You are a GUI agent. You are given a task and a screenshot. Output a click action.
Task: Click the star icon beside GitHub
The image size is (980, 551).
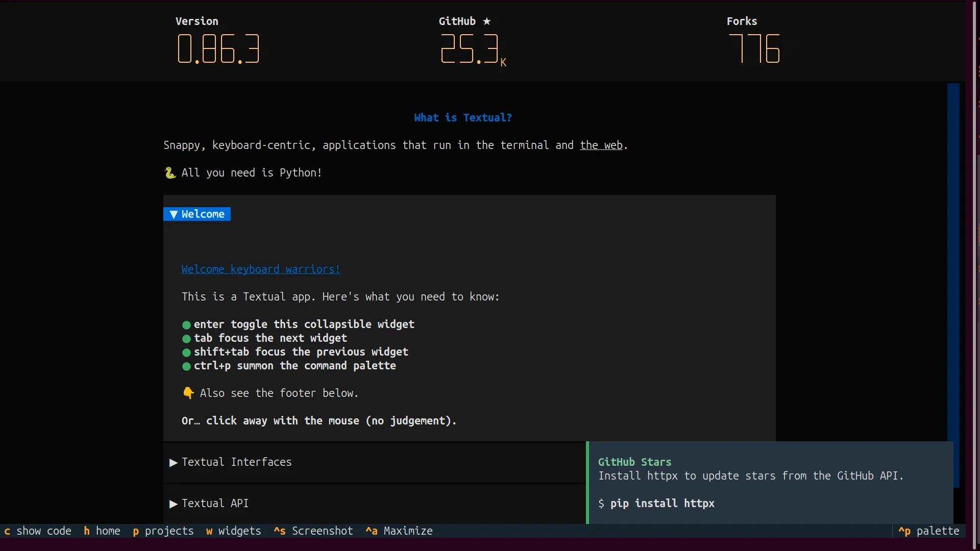pos(487,21)
